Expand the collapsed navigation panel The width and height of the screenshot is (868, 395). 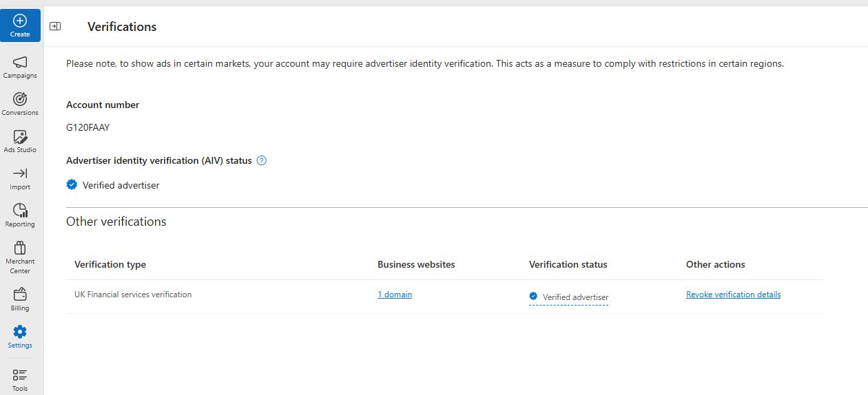pyautogui.click(x=55, y=26)
